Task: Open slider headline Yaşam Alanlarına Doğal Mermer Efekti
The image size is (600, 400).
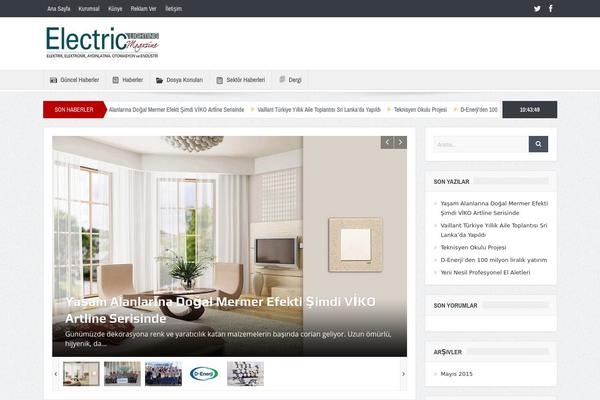Action: click(220, 310)
